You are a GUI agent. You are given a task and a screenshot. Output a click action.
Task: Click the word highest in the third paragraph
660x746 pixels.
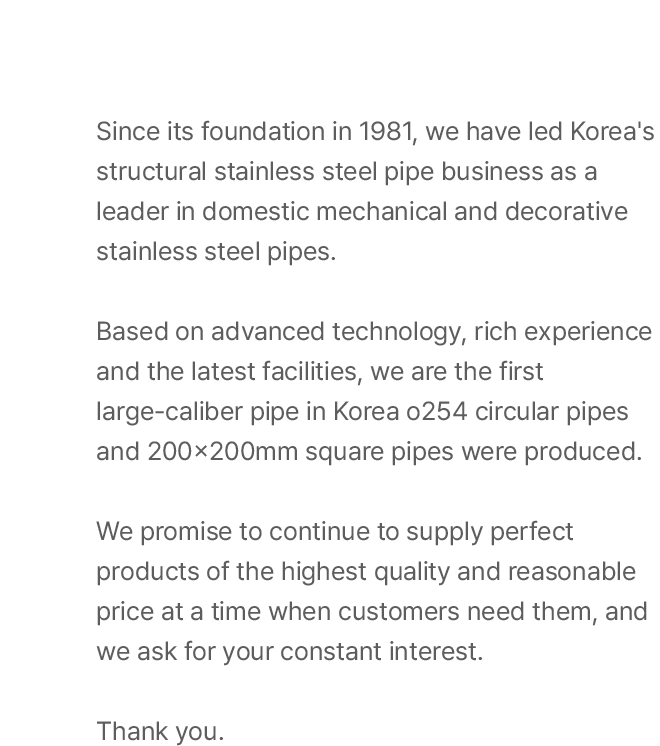[x=324, y=572]
